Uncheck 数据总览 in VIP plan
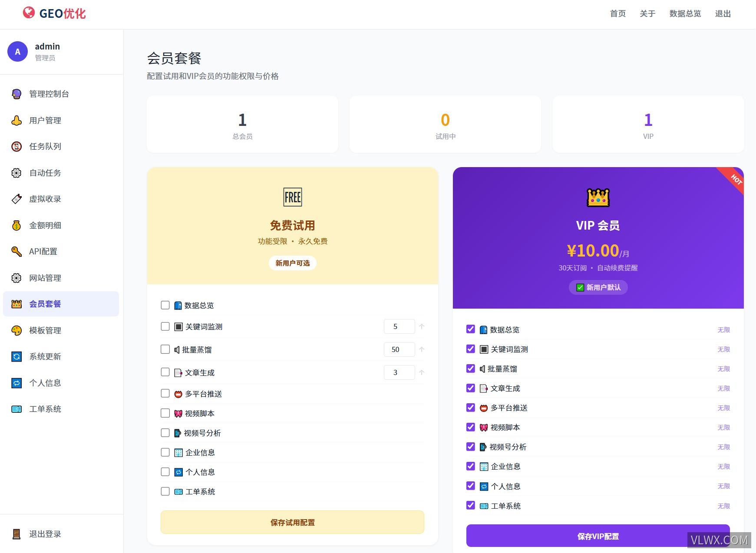Screen dimensions: 756x553 click(471, 329)
